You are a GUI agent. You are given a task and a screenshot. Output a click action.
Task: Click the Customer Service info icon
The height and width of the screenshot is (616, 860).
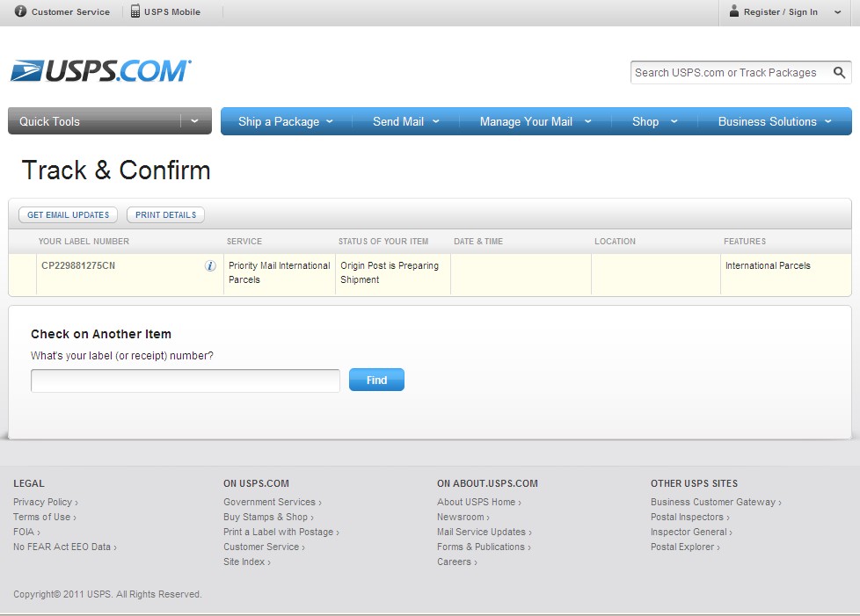(20, 11)
